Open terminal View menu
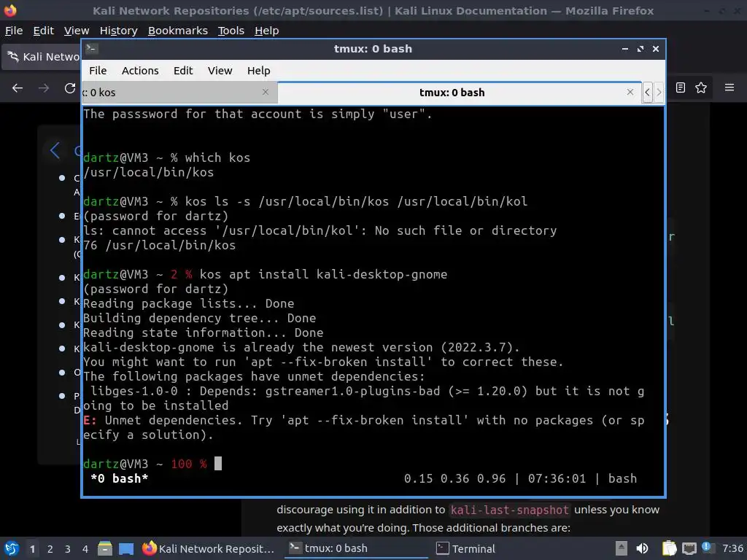The height and width of the screenshot is (560, 747). click(x=220, y=71)
